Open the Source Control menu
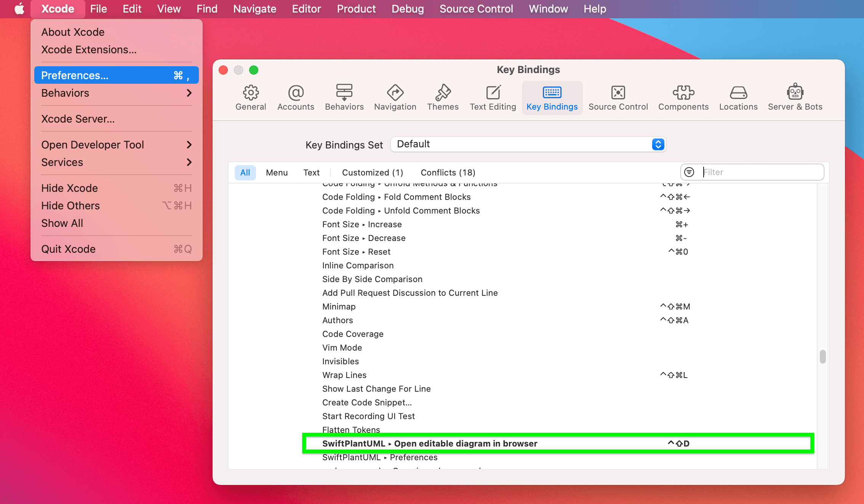This screenshot has width=864, height=504. pos(476,9)
